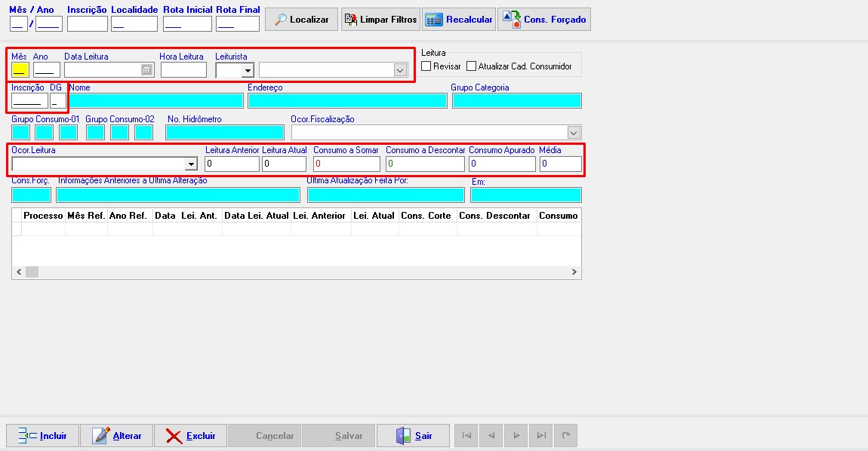The height and width of the screenshot is (451, 868).
Task: Click the Leitura Atual input field
Action: 284,164
